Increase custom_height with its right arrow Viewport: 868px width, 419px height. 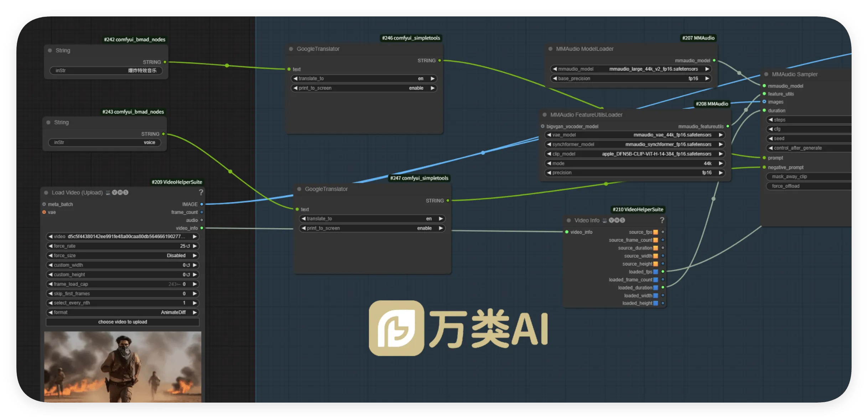[195, 275]
